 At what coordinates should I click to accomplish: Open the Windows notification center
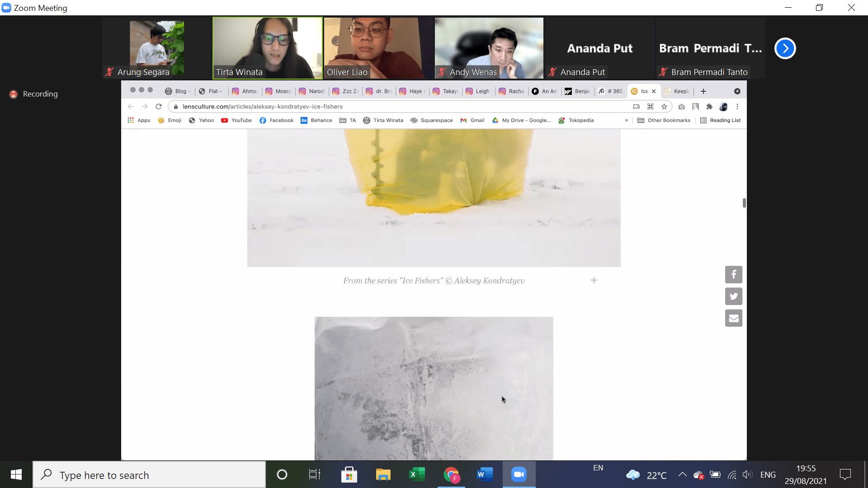pos(845,474)
